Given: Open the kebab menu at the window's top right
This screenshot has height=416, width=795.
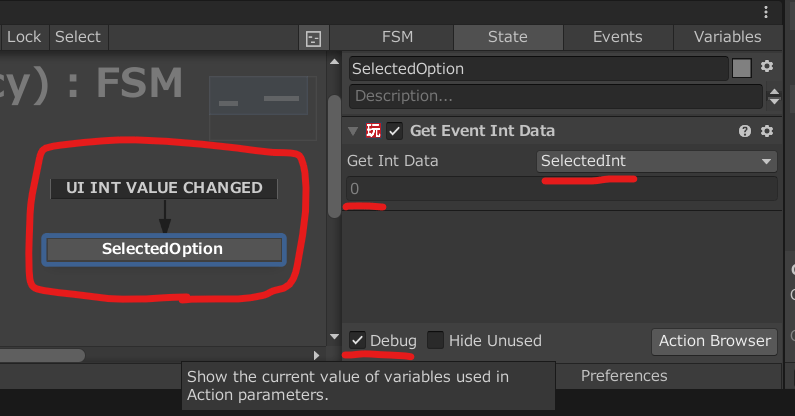Looking at the screenshot, I should pos(766,11).
